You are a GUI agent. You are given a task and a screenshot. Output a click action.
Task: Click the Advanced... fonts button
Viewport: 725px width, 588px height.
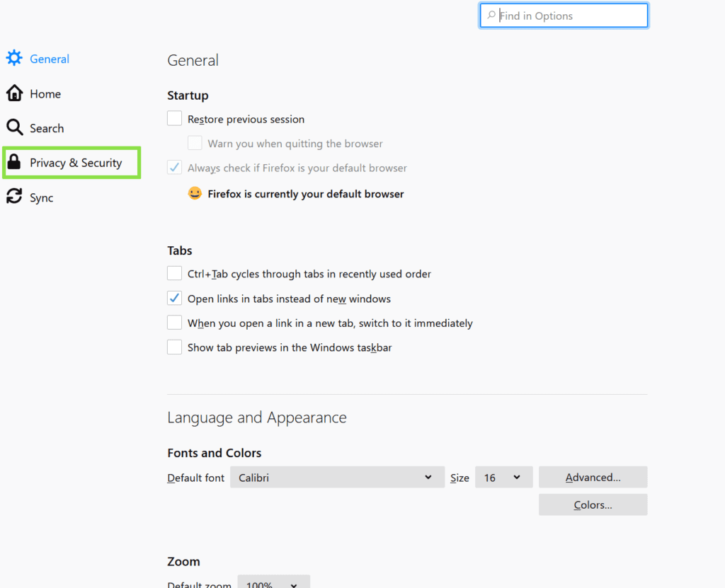pyautogui.click(x=593, y=478)
